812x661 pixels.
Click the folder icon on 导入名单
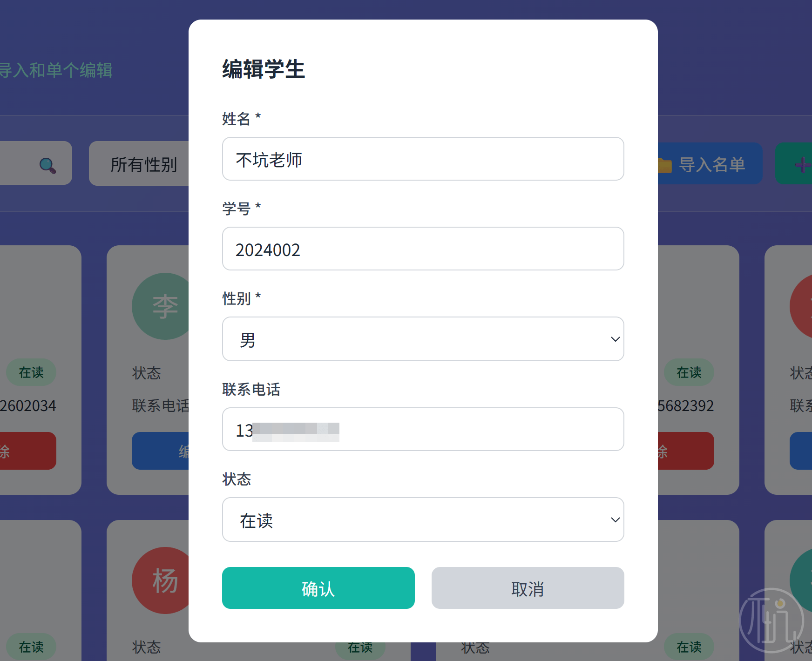pyautogui.click(x=664, y=165)
